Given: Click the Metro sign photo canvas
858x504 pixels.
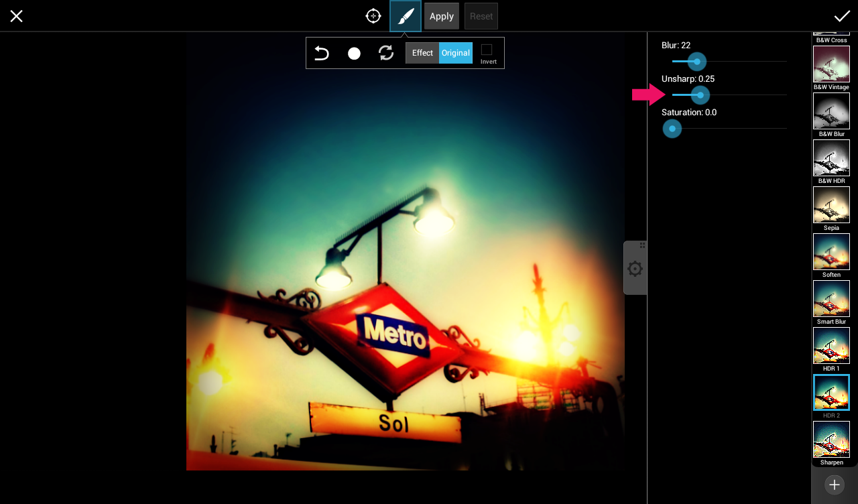Looking at the screenshot, I should pos(406,251).
